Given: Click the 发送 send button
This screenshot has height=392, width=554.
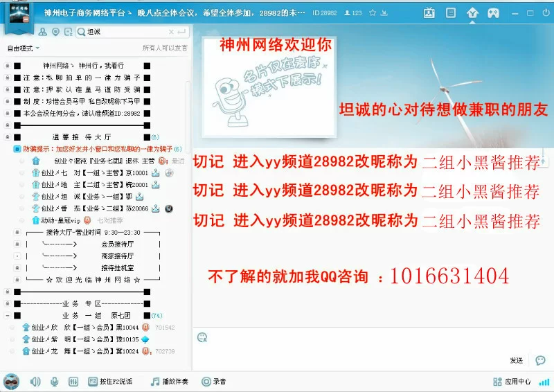Looking at the screenshot, I should (516, 360).
